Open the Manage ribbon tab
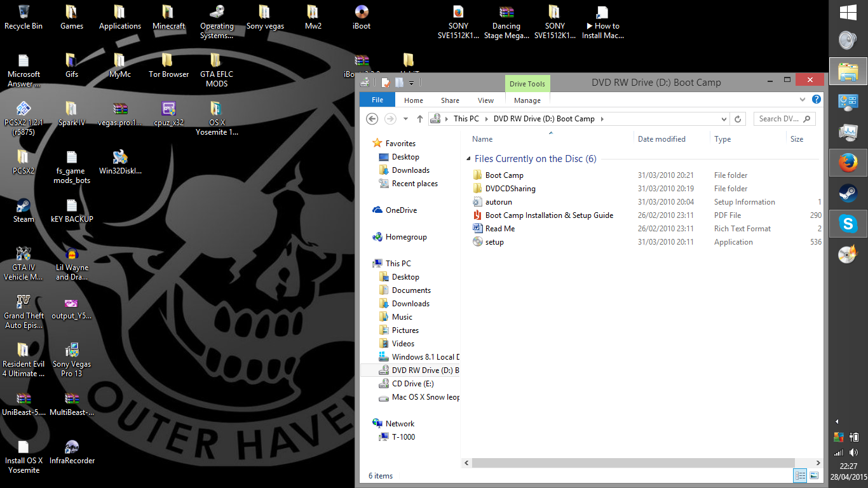Image resolution: width=868 pixels, height=488 pixels. coord(527,100)
